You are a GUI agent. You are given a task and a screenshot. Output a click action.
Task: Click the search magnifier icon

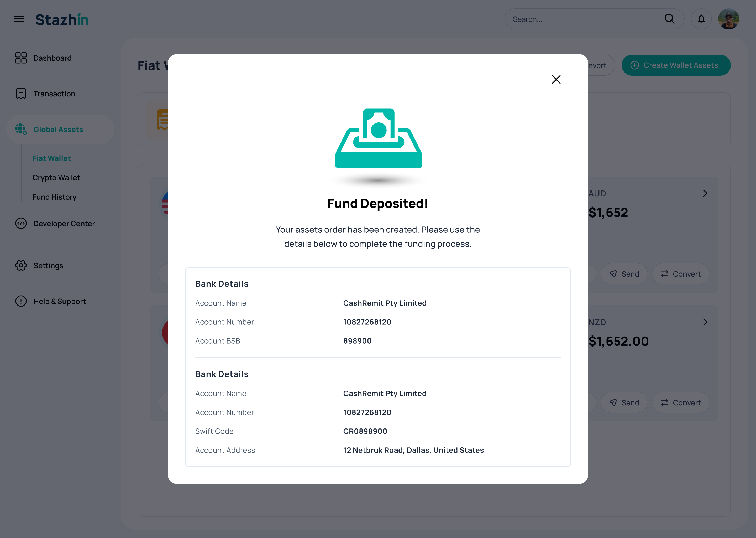pyautogui.click(x=669, y=19)
